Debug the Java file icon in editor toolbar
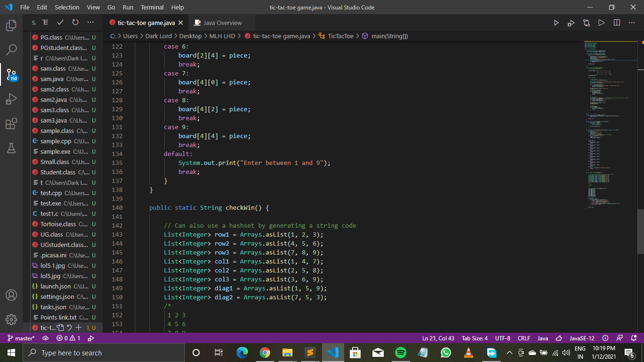 (571, 23)
